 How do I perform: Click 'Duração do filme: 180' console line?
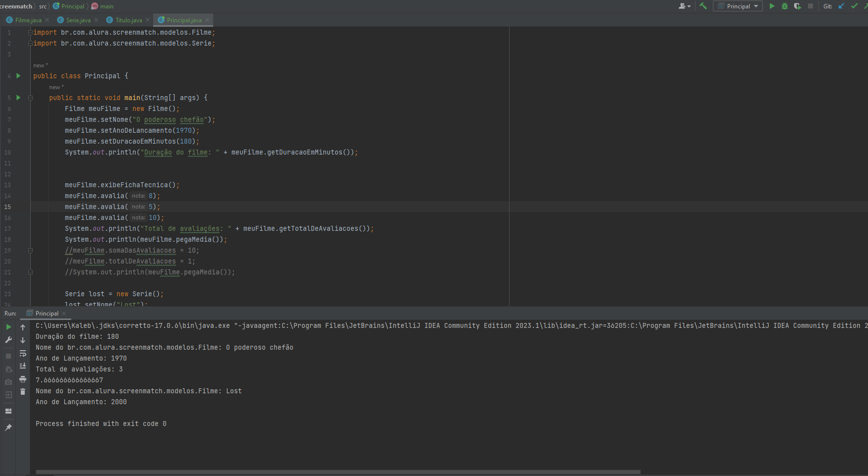(77, 336)
